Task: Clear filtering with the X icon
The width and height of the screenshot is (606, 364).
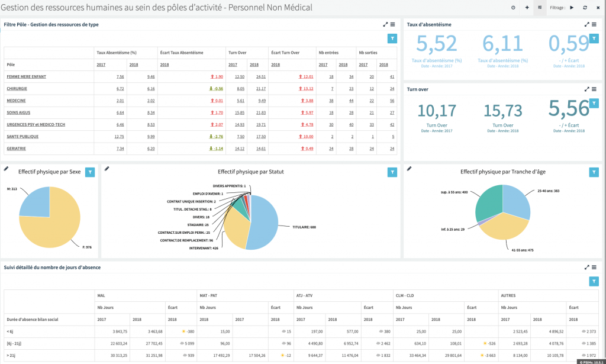Action: (598, 8)
